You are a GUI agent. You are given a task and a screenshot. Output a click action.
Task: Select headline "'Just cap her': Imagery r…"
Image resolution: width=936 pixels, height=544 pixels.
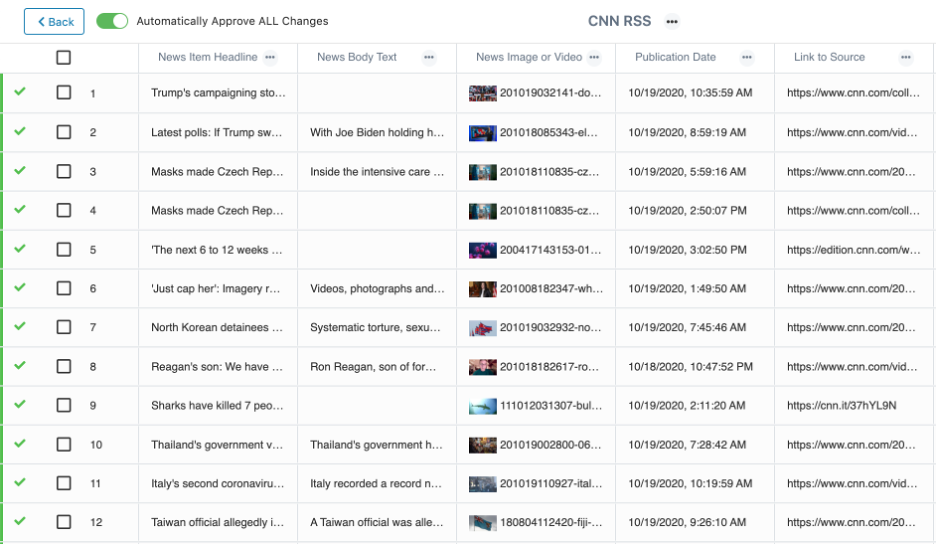(215, 288)
